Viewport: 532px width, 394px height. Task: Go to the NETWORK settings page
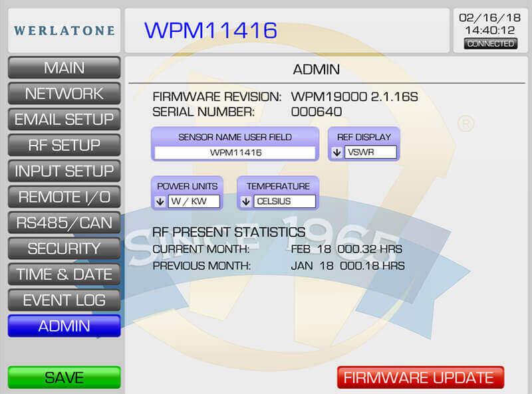point(64,94)
